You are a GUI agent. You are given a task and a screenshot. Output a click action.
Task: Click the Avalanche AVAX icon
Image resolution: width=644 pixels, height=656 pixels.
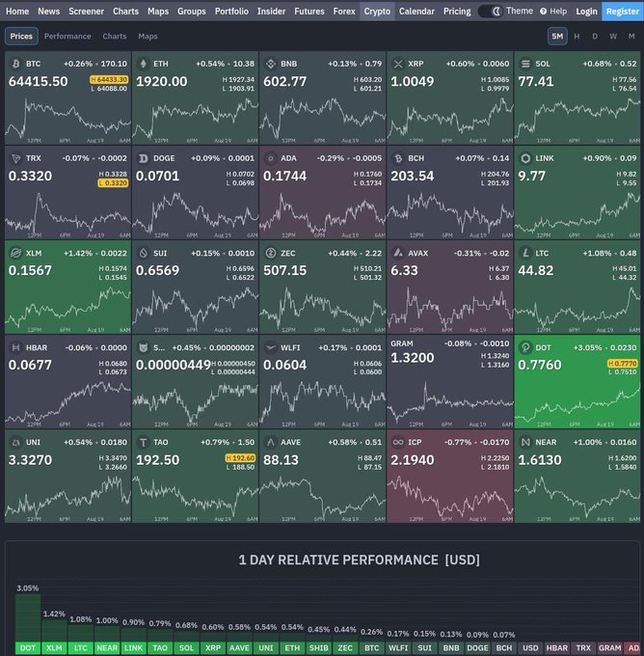[398, 253]
